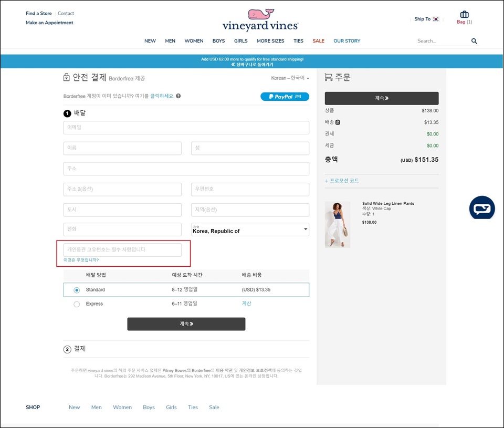Click the footer Ties link
The height and width of the screenshot is (428, 504).
[x=193, y=407]
